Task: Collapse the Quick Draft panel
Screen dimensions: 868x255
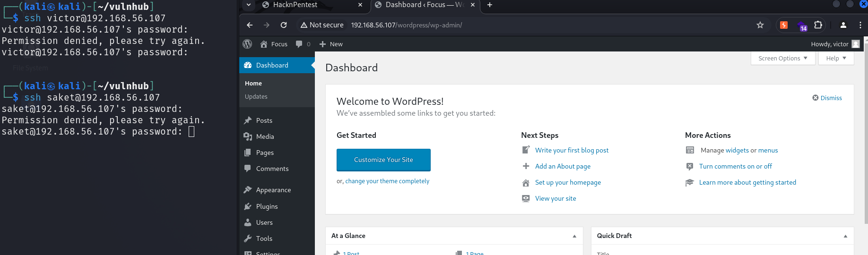Action: click(845, 236)
